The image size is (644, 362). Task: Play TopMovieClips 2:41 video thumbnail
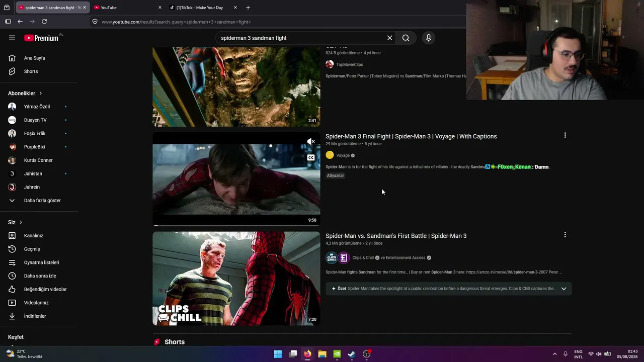236,87
